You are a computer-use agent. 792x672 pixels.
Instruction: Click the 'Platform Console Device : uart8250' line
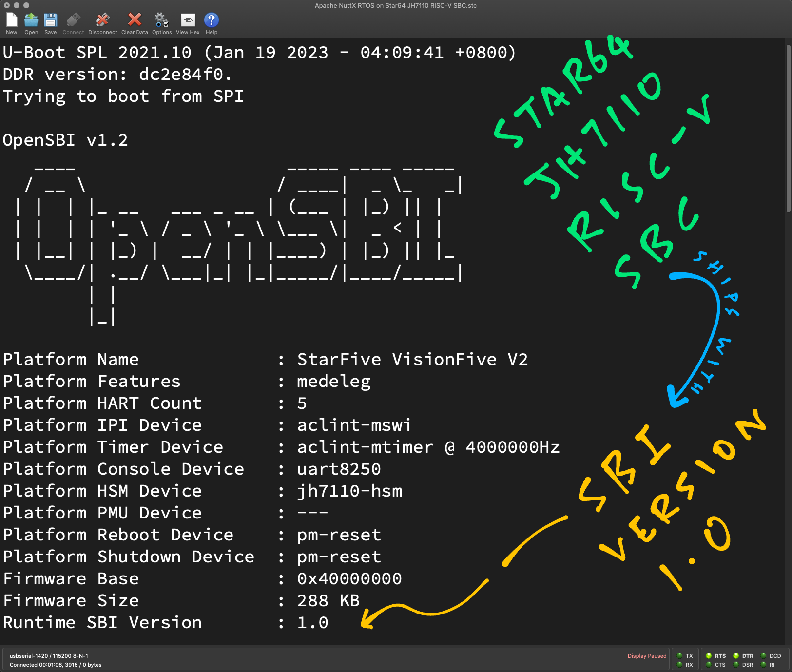(x=192, y=469)
